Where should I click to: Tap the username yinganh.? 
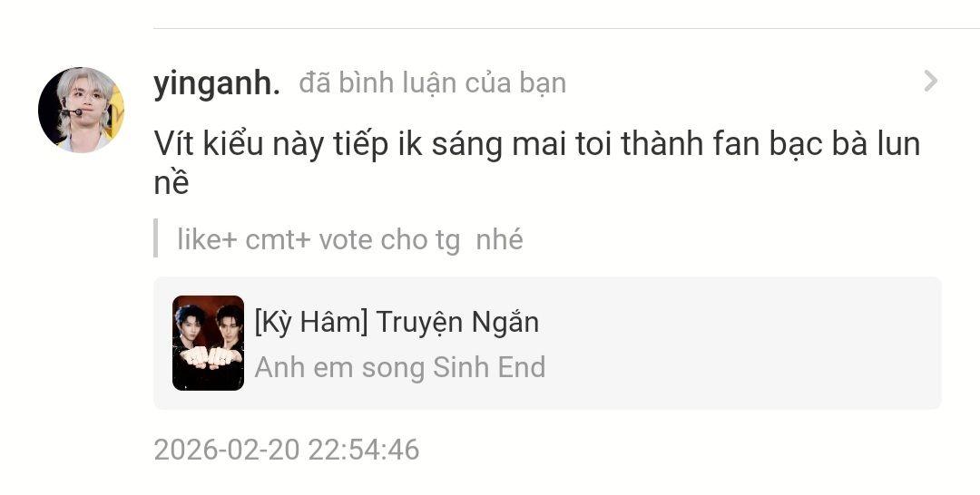point(217,83)
